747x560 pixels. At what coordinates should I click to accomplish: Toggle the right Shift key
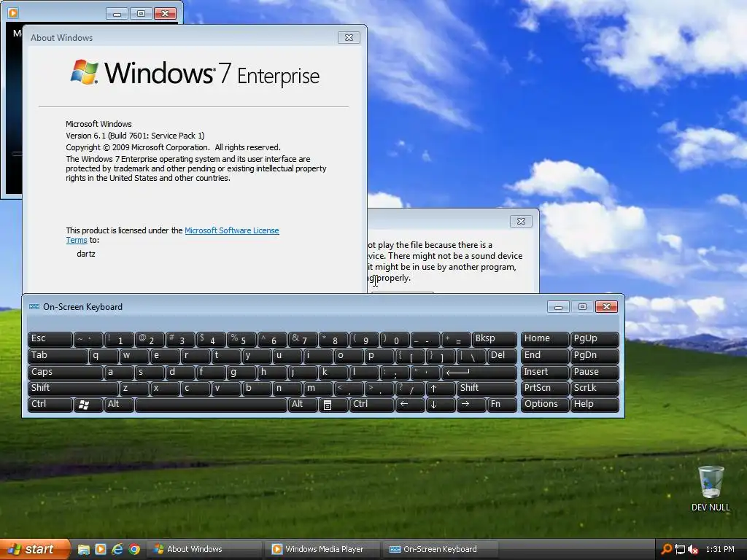coord(487,389)
